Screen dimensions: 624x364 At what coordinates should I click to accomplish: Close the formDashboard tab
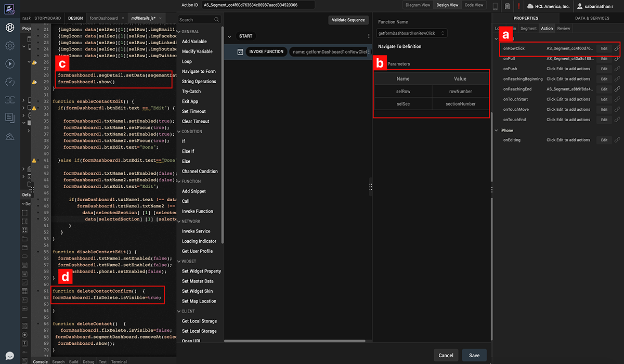point(122,18)
